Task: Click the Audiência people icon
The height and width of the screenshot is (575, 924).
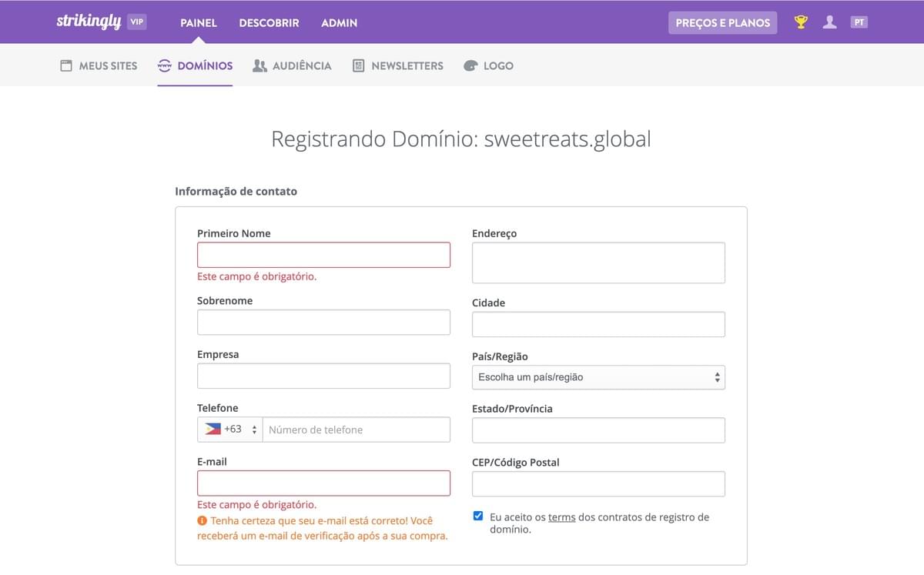Action: click(x=259, y=65)
